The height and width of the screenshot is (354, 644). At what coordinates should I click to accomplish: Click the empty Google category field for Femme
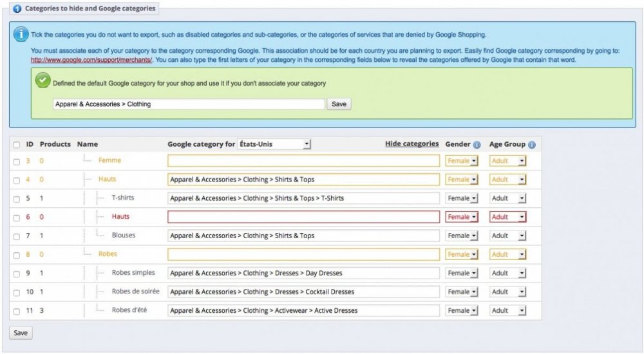point(303,161)
